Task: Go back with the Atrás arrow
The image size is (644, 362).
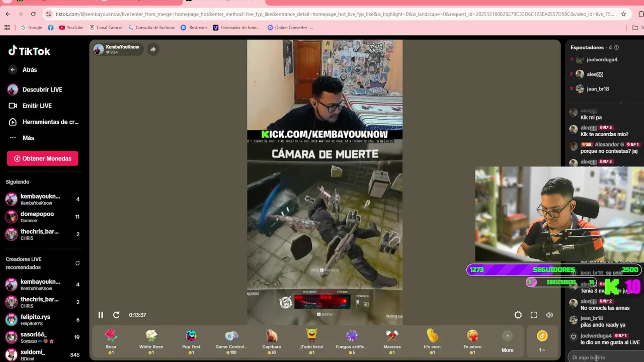Action: click(x=13, y=70)
